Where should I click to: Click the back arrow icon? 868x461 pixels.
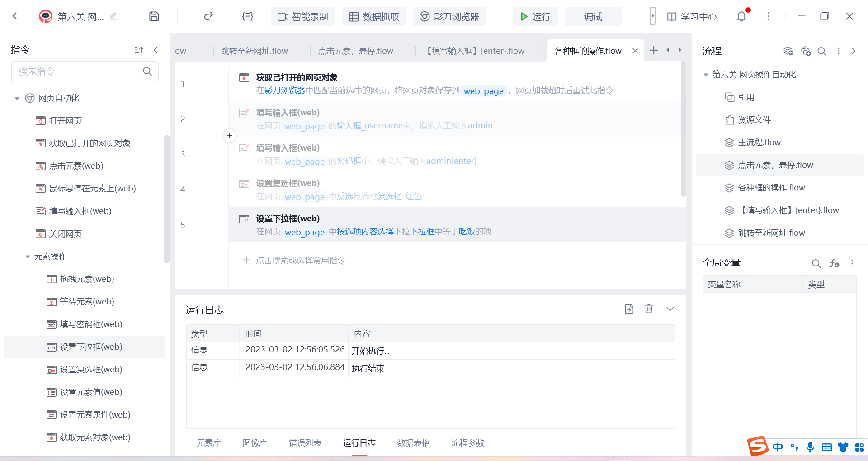pyautogui.click(x=15, y=16)
